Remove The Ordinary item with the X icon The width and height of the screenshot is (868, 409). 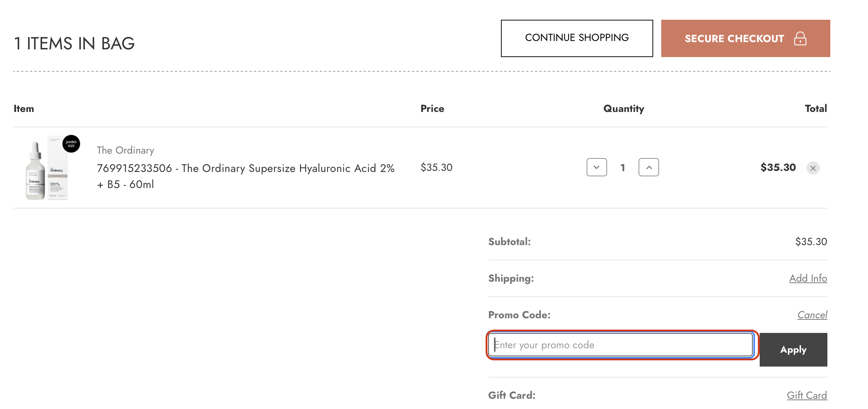pos(813,168)
